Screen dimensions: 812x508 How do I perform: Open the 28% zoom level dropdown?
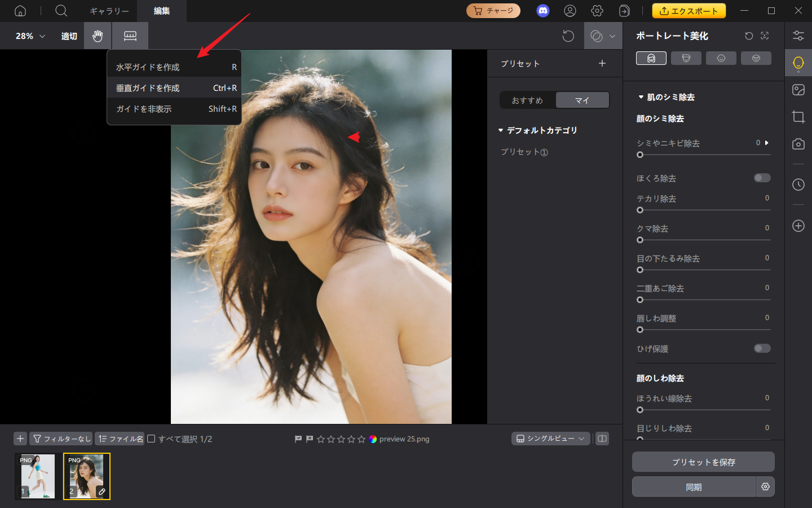(30, 36)
